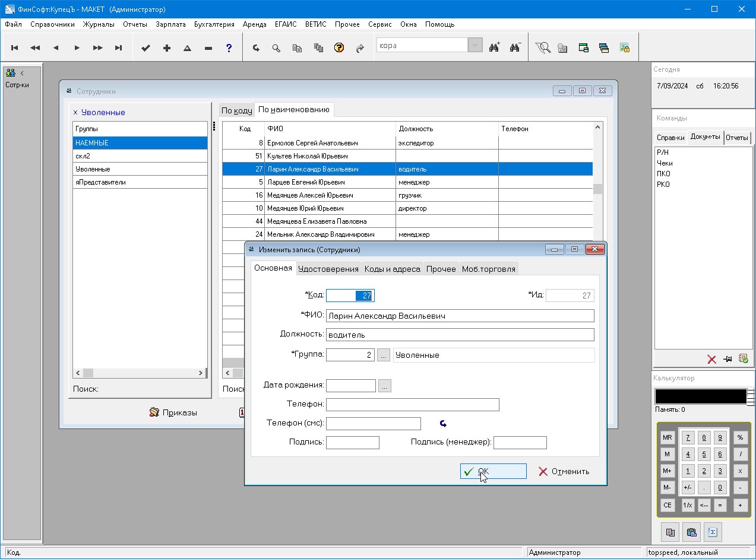Open the Бухгалтерия menu
Screen dimensions: 756x559
[x=214, y=24]
